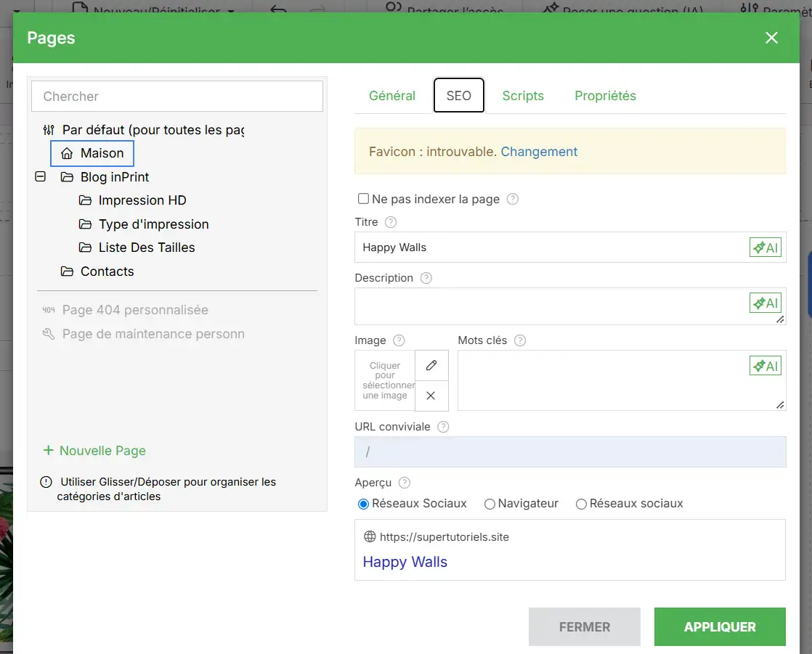Click the wrench icon for maintenance page
The height and width of the screenshot is (654, 812).
coord(49,334)
